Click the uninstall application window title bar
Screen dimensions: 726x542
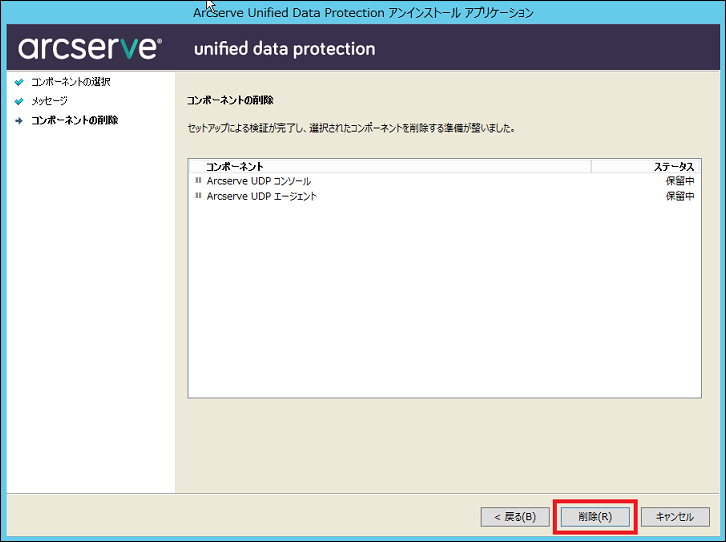point(363,12)
